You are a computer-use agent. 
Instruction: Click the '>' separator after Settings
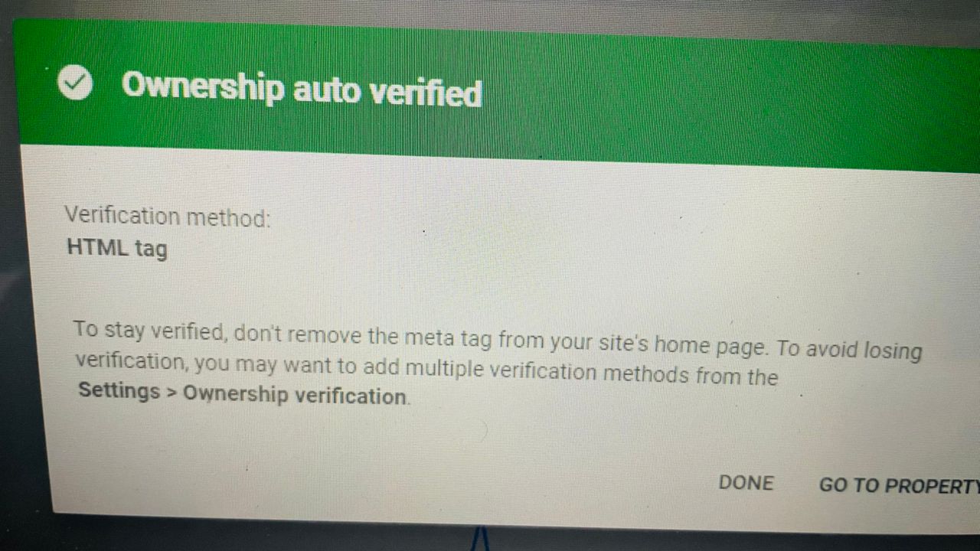(x=171, y=393)
